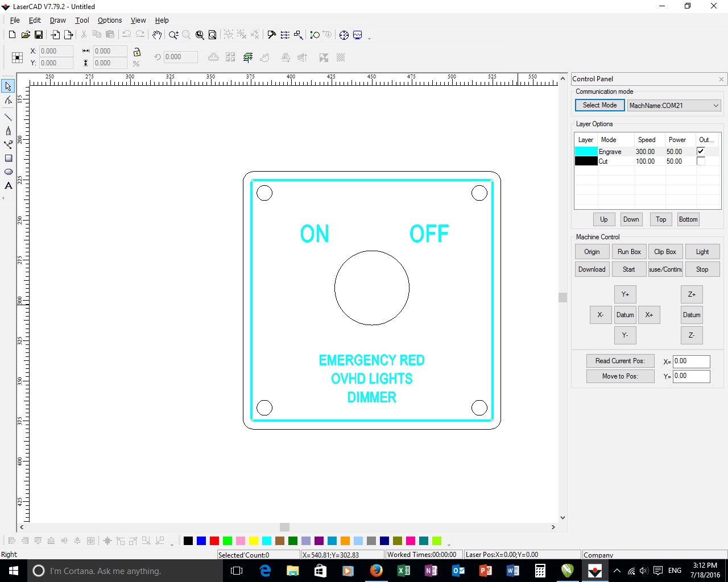Screen dimensions: 728x582
Task: Click the Save file icon
Action: (x=39, y=35)
